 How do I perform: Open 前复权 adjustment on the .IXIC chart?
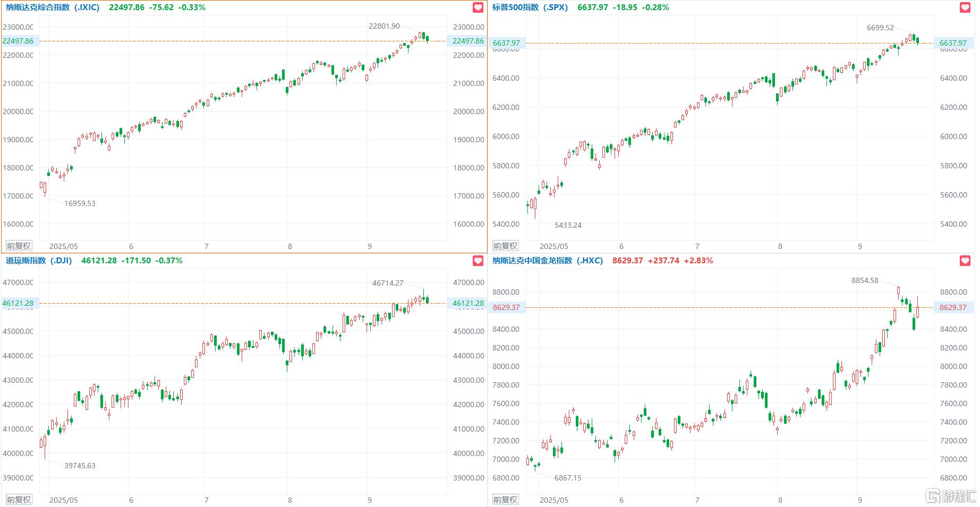(19, 246)
